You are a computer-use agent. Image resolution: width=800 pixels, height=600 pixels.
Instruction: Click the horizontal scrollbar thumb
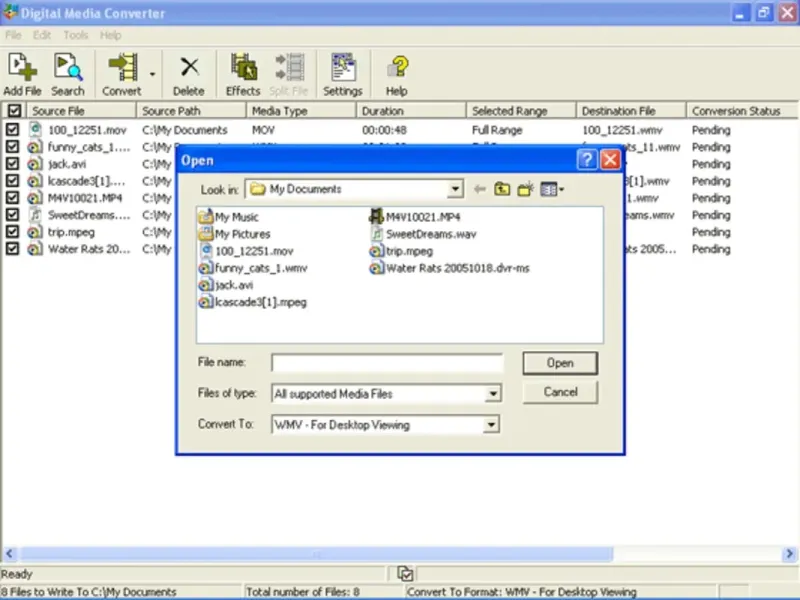[316, 554]
